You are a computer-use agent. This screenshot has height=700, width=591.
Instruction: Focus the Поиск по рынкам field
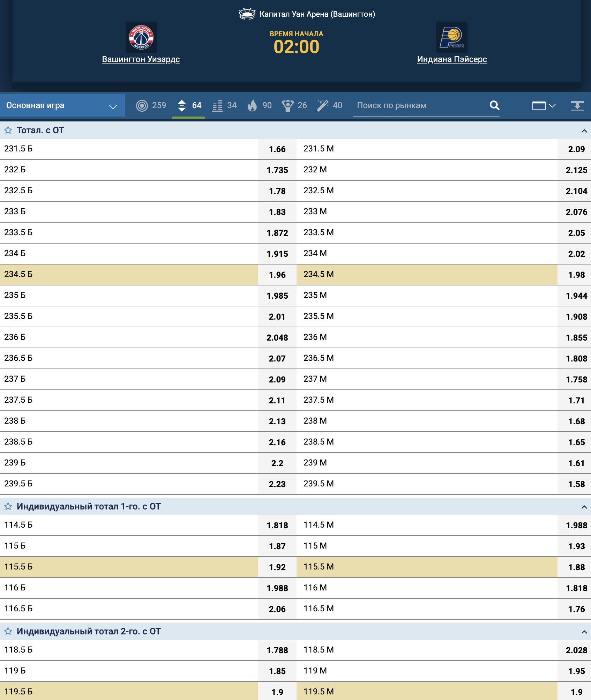pos(420,105)
